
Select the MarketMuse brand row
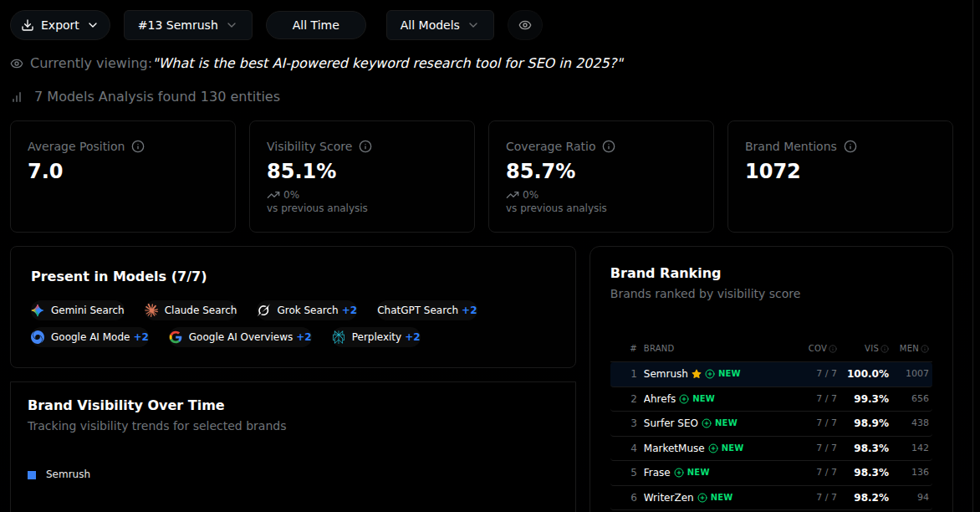pyautogui.click(x=771, y=448)
